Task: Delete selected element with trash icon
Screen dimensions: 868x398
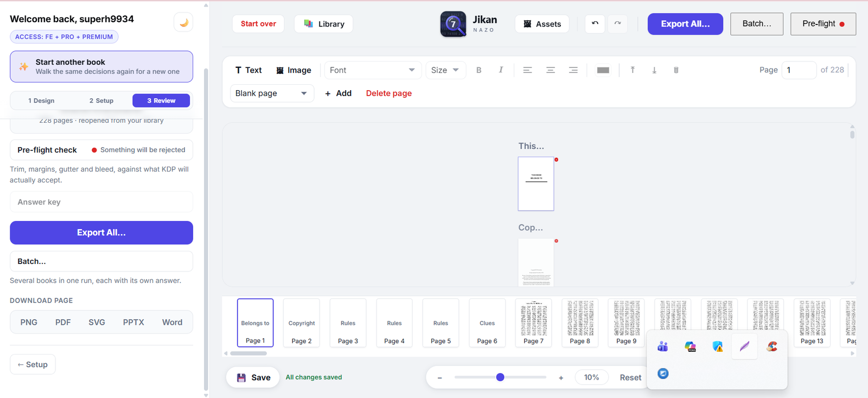Action: 676,70
